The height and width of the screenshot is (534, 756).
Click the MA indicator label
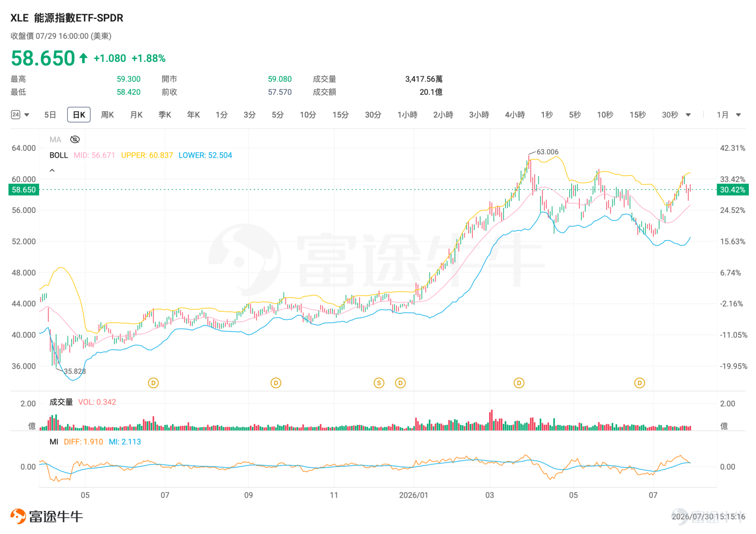(55, 139)
